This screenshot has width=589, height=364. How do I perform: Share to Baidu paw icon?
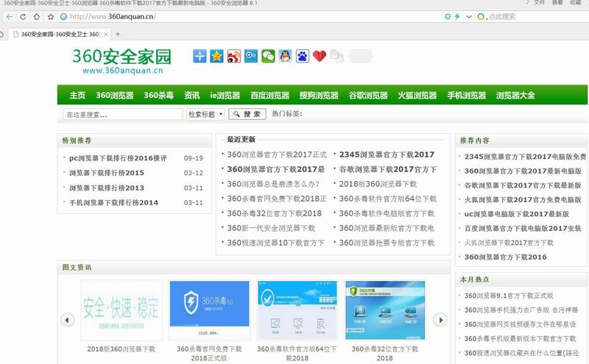click(303, 57)
